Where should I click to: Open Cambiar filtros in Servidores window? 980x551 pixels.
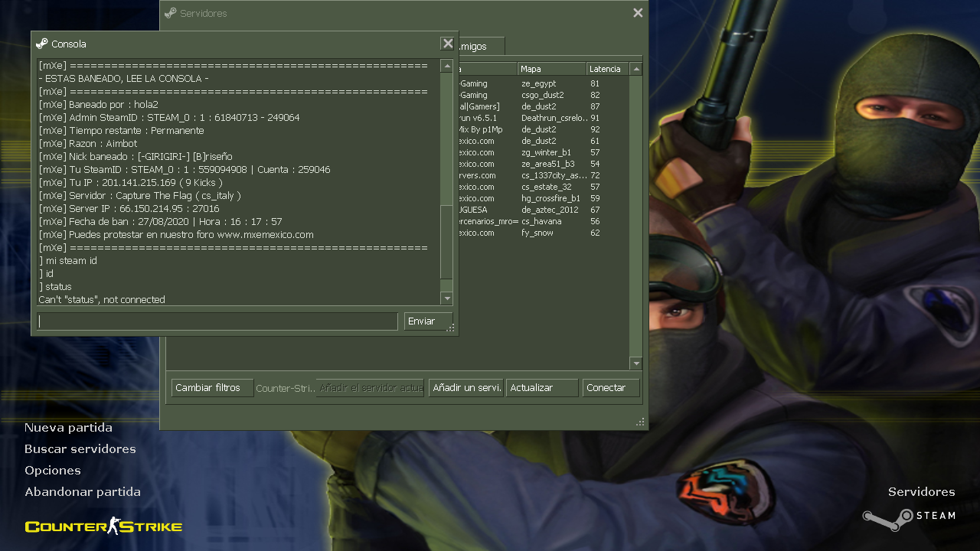(212, 388)
